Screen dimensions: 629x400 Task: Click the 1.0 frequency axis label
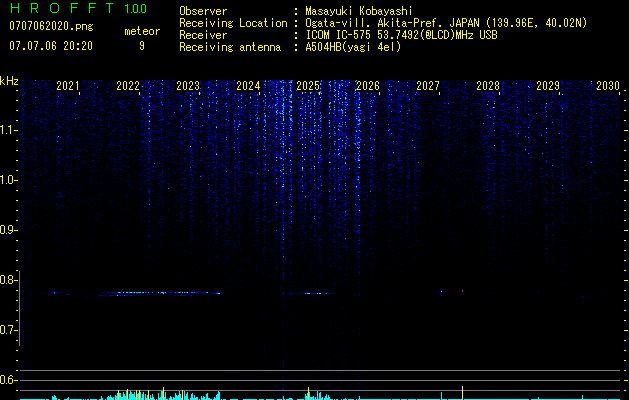pos(9,180)
